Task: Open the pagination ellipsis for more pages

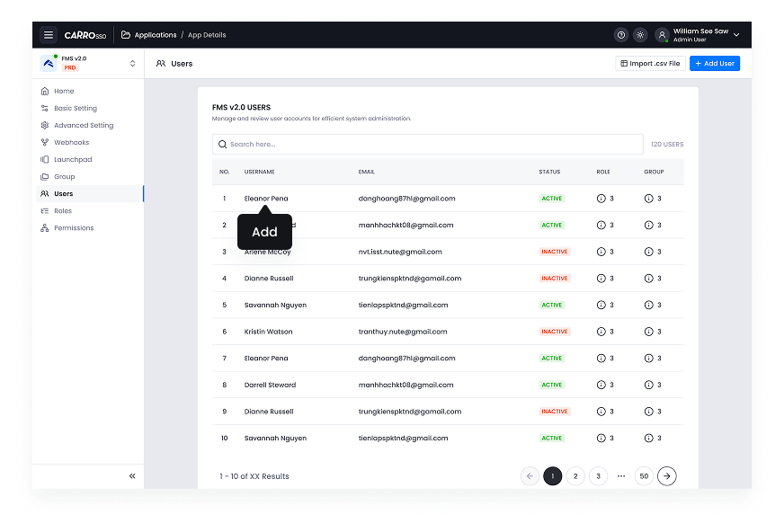Action: coord(620,475)
